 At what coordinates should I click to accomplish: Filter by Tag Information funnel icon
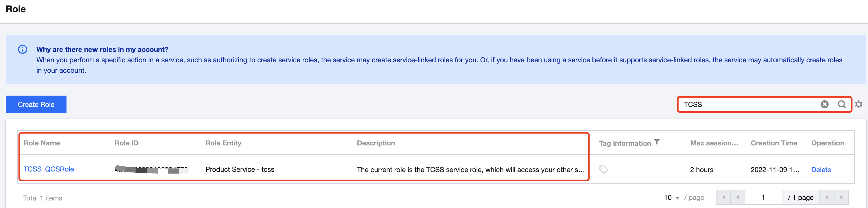click(657, 142)
